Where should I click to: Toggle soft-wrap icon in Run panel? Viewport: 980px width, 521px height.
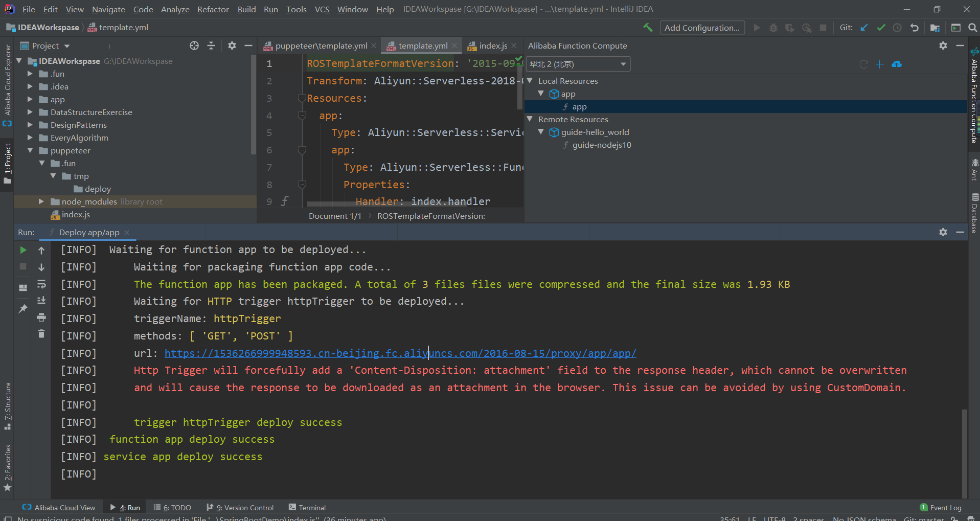pos(41,284)
